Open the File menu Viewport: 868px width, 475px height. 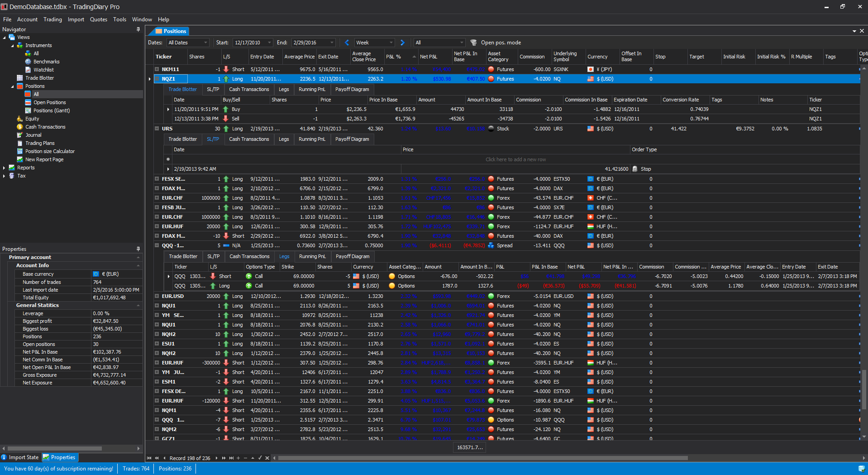pyautogui.click(x=7, y=19)
